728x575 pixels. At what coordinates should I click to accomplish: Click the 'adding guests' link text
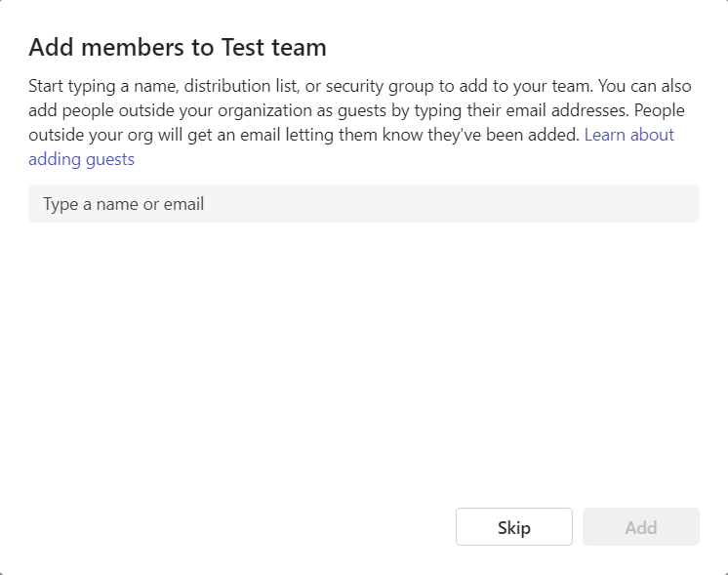[81, 159]
